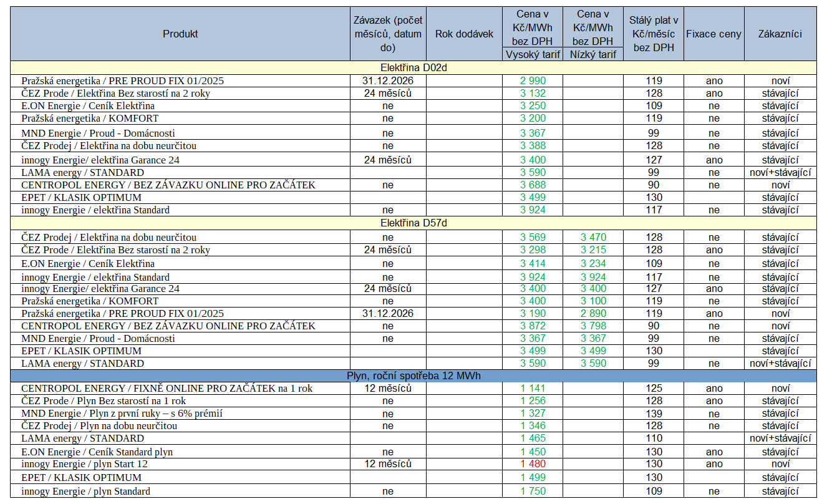This screenshot has height=504, width=822.
Task: Click '12 měsíců' in the innogy plyn Start 12 row
Action: [x=388, y=464]
